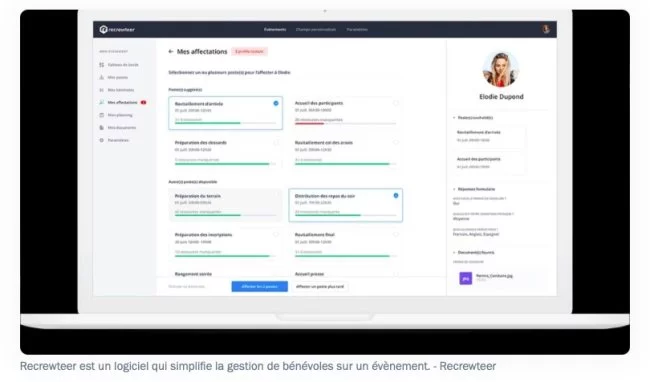Go back using arrow beside Mes affectations
Image resolution: width=650 pixels, height=382 pixels.
171,51
